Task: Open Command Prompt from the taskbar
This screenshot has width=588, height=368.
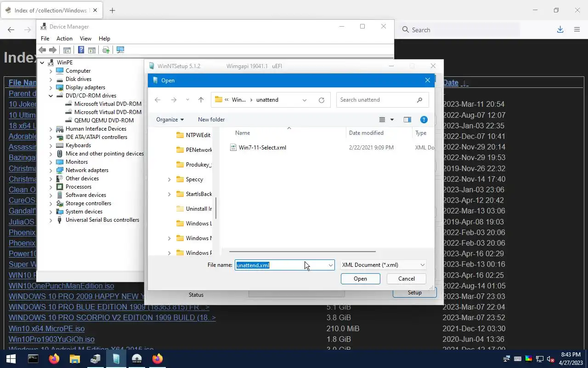Action: point(33,359)
